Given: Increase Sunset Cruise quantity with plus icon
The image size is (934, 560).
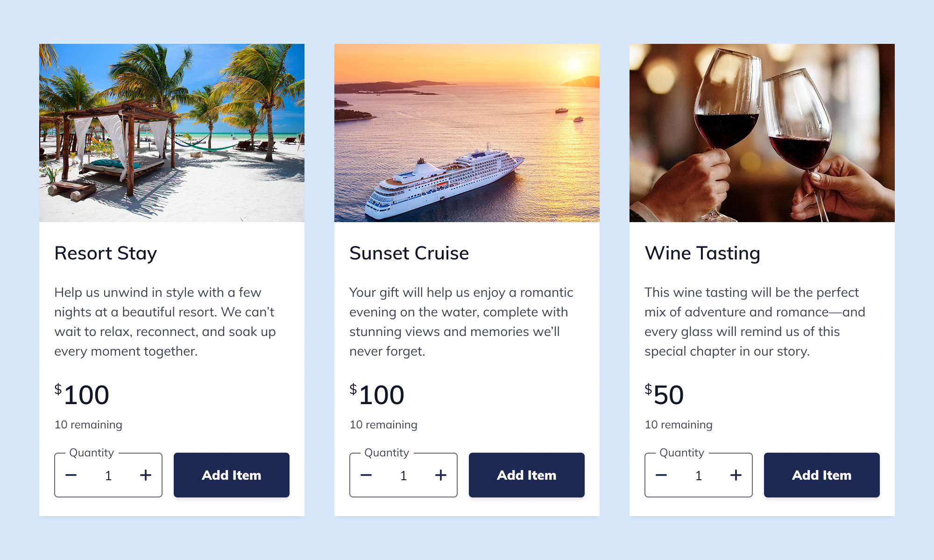Looking at the screenshot, I should pyautogui.click(x=441, y=475).
